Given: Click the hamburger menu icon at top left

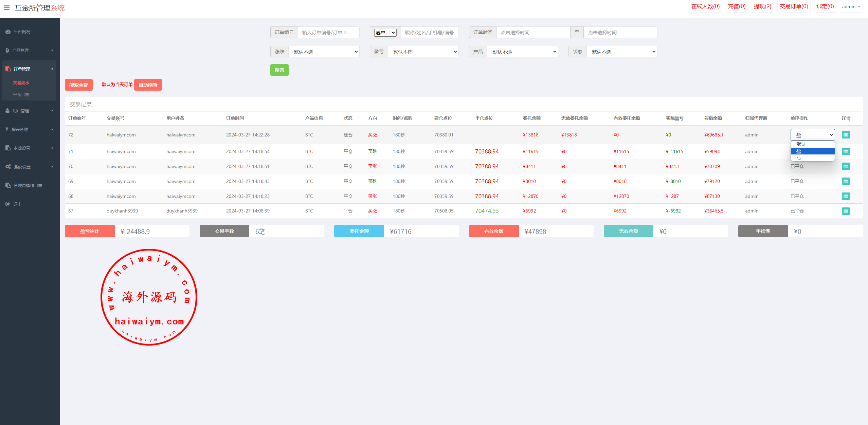Looking at the screenshot, I should click(6, 7).
